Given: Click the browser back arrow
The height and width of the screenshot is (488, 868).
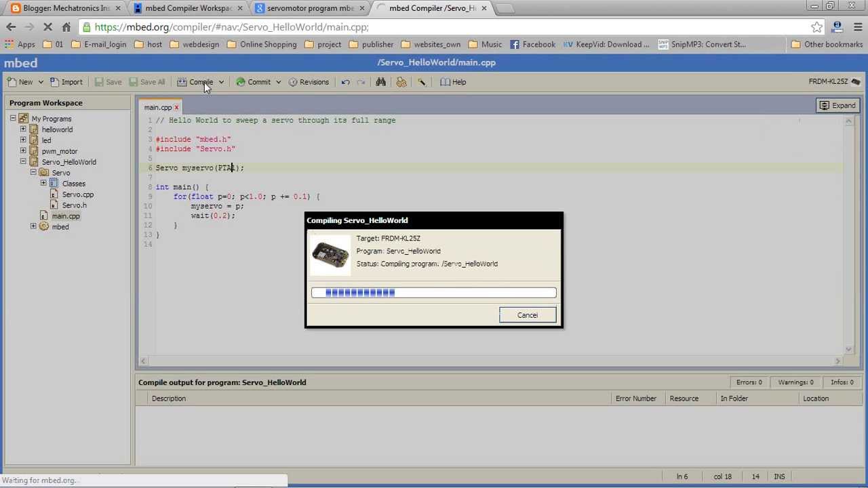Looking at the screenshot, I should pos(11,27).
